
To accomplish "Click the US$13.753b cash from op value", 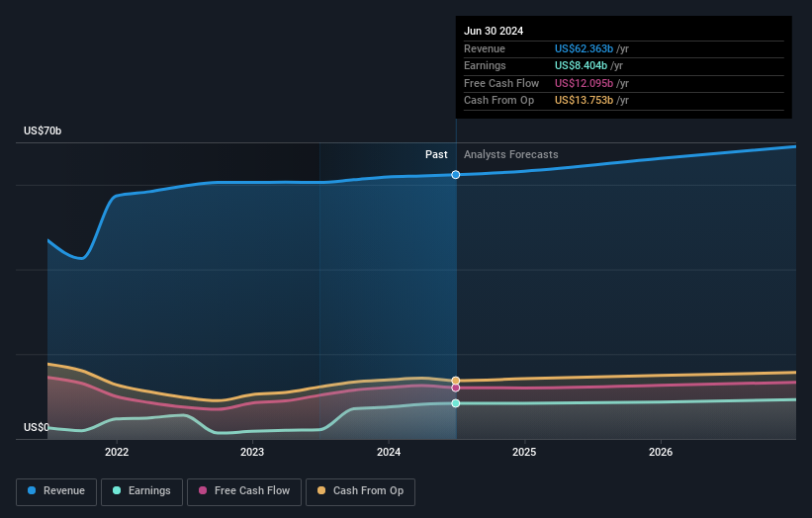I will click(x=585, y=101).
